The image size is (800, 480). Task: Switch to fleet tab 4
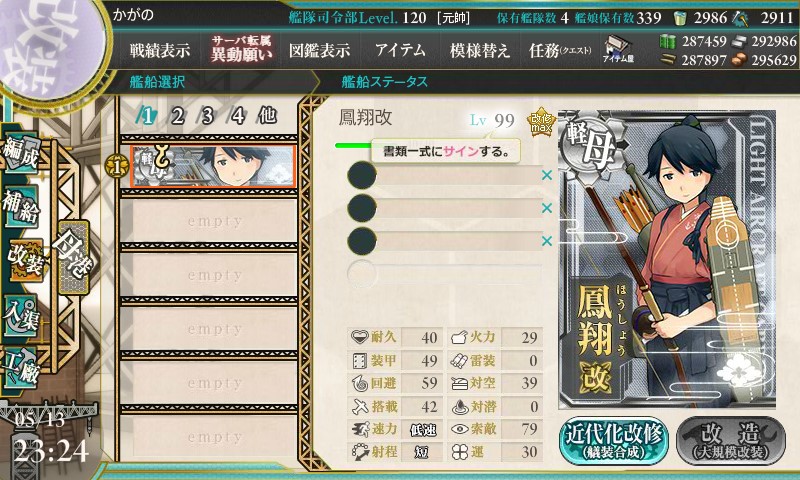tap(237, 116)
